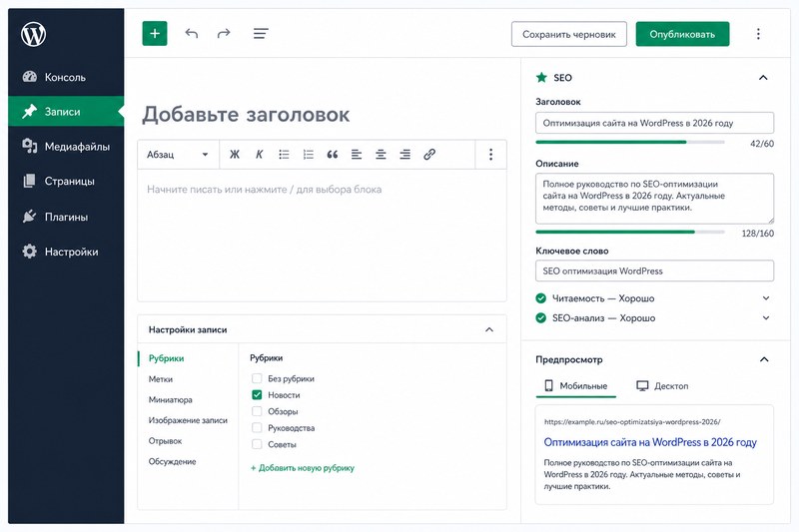The image size is (799, 532).
Task: Click green check next to Читаемость
Action: point(541,298)
